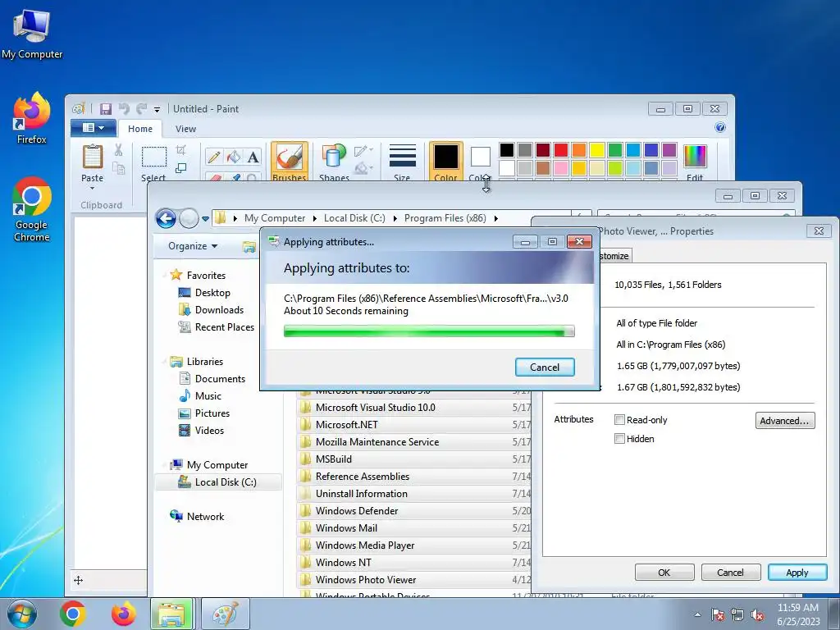Switch to the View tab in Paint
The image size is (840, 630).
185,129
